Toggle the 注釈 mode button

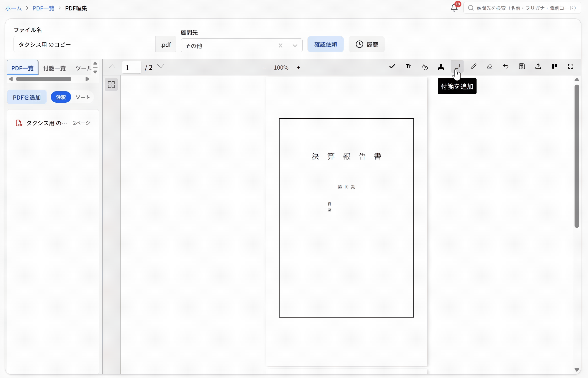click(61, 97)
